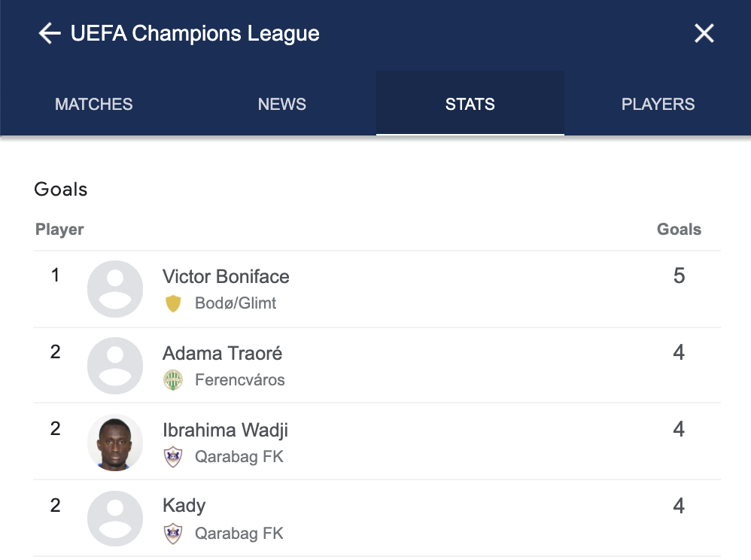Open Victor Boniface player name link
This screenshot has height=560, width=751.
point(226,276)
